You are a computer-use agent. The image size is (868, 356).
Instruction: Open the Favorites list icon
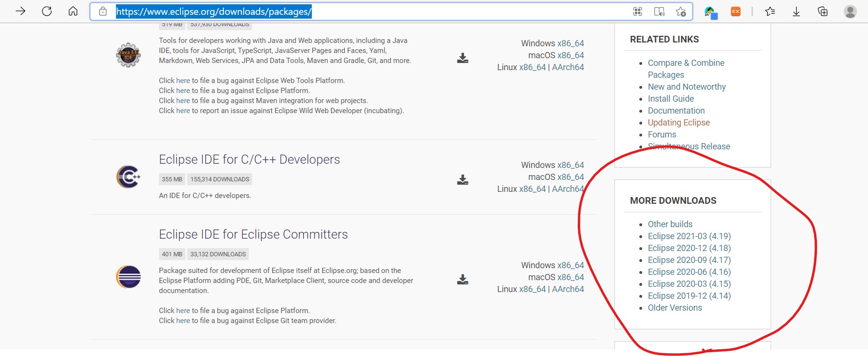pyautogui.click(x=770, y=11)
